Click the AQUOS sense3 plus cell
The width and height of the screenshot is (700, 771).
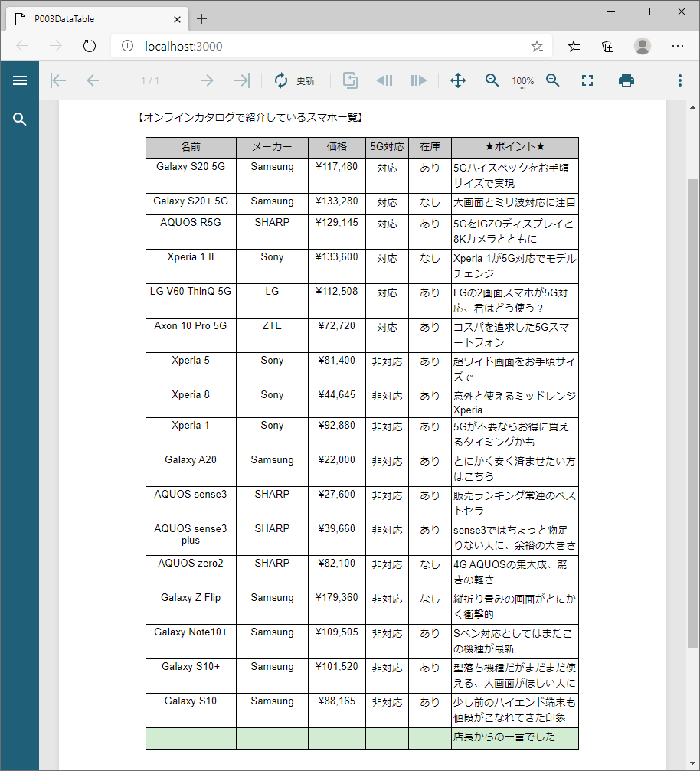191,538
